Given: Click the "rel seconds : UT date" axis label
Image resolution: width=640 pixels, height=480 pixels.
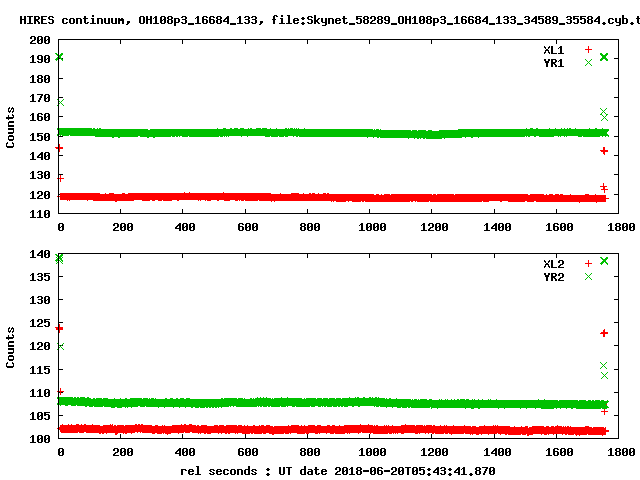Looking at the screenshot, I should click(x=253, y=471).
